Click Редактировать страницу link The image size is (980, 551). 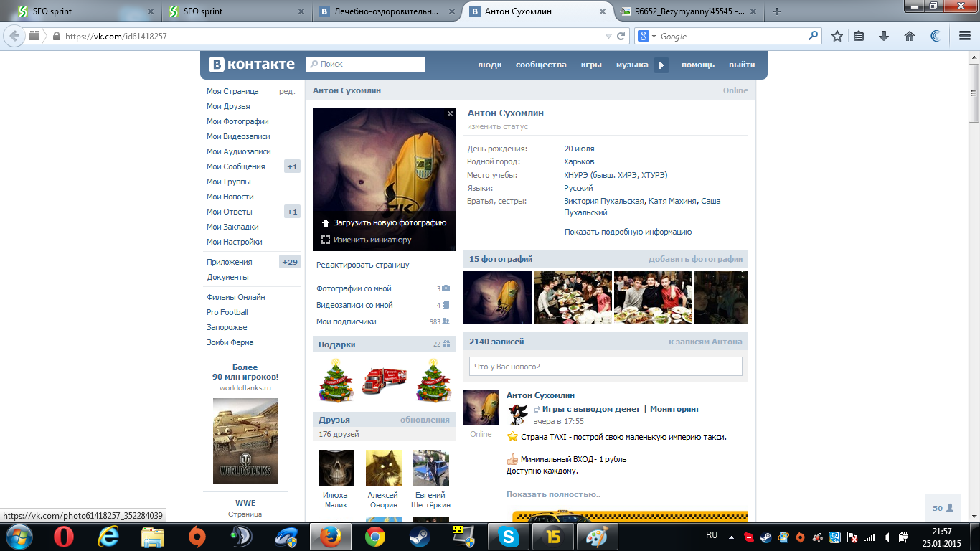coord(363,265)
